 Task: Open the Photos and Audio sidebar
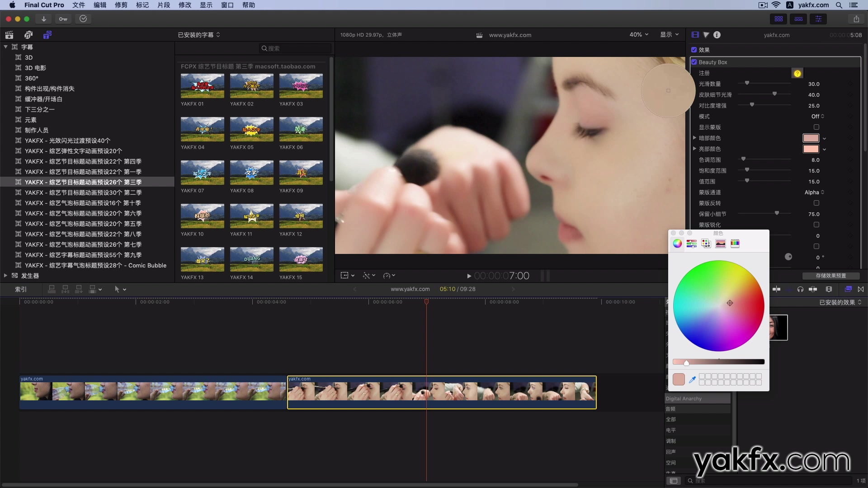28,35
